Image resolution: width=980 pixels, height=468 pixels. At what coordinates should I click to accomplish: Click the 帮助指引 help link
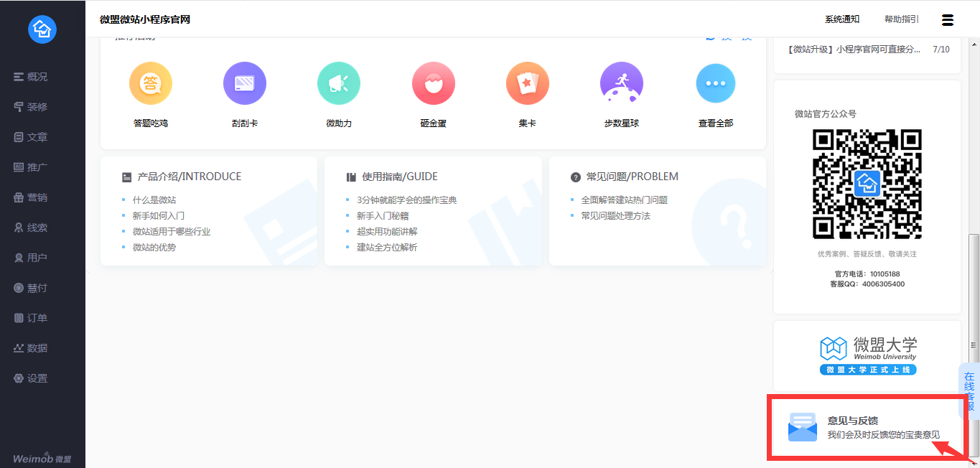pos(902,19)
